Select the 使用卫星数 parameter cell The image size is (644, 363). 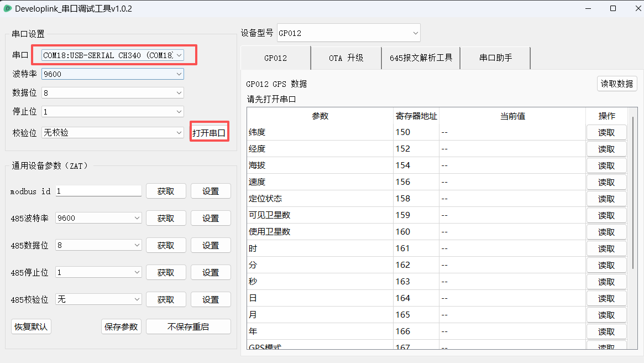pos(320,231)
